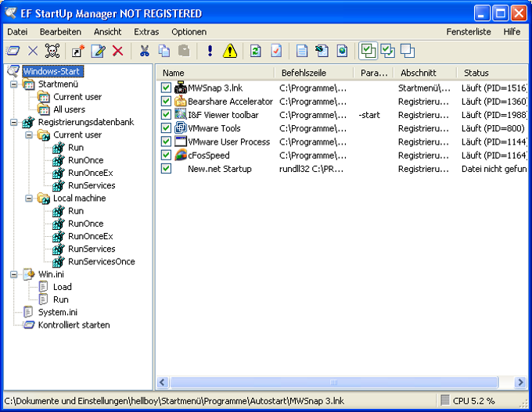The width and height of the screenshot is (532, 412).
Task: Disable the cFosSpeed startup checkbox
Action: pyautogui.click(x=166, y=155)
